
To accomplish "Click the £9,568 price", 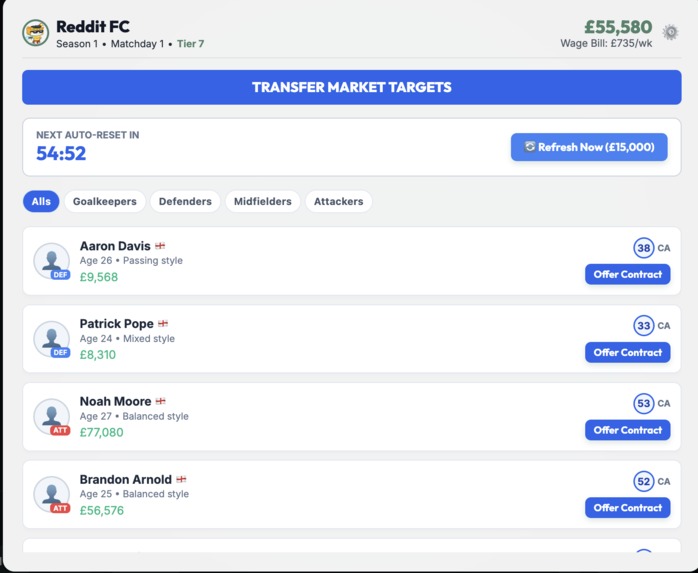I will (x=99, y=277).
